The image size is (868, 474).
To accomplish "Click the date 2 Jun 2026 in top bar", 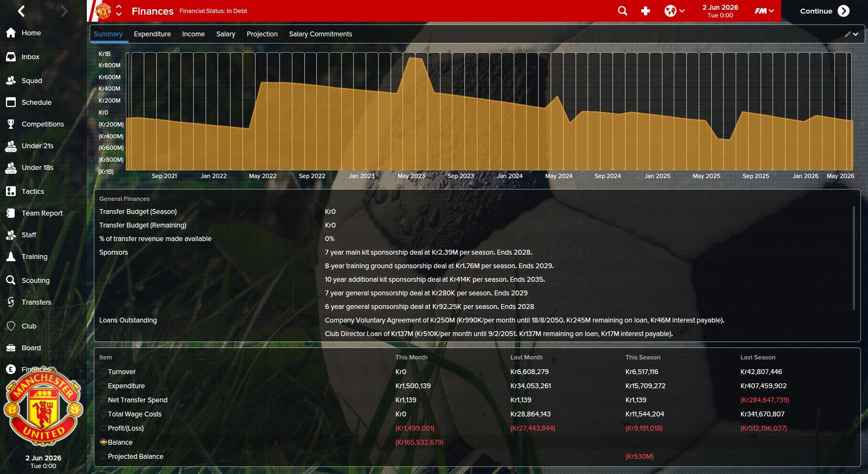I will (720, 8).
